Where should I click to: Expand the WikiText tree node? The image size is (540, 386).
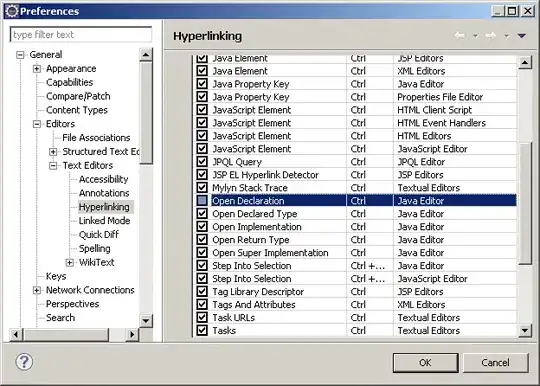tap(70, 262)
